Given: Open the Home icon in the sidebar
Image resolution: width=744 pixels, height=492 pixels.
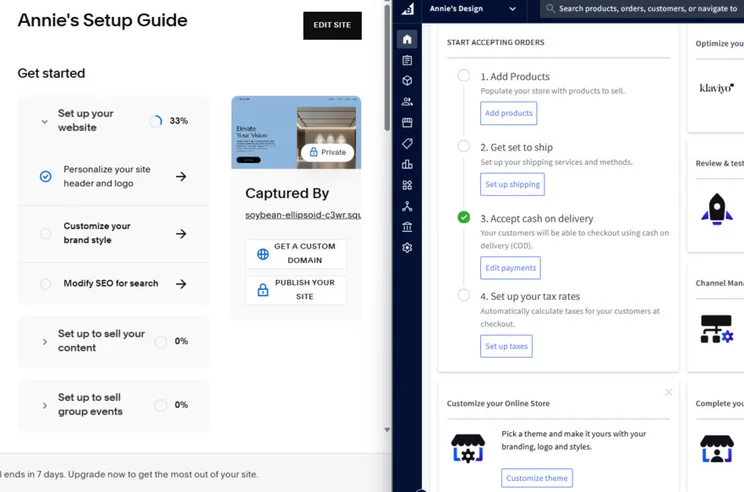Looking at the screenshot, I should [x=407, y=39].
